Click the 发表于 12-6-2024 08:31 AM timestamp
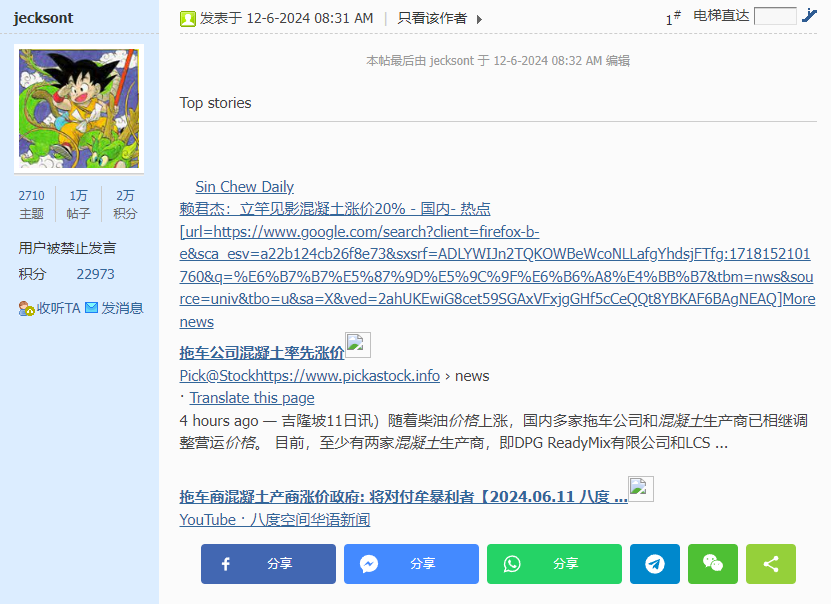Screen dimensions: 831x604 (287, 19)
